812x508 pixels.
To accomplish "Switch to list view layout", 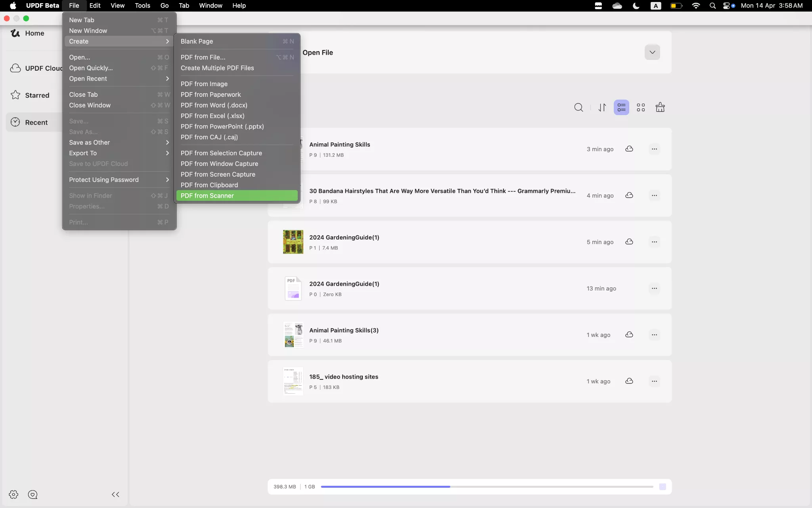I will coord(621,108).
